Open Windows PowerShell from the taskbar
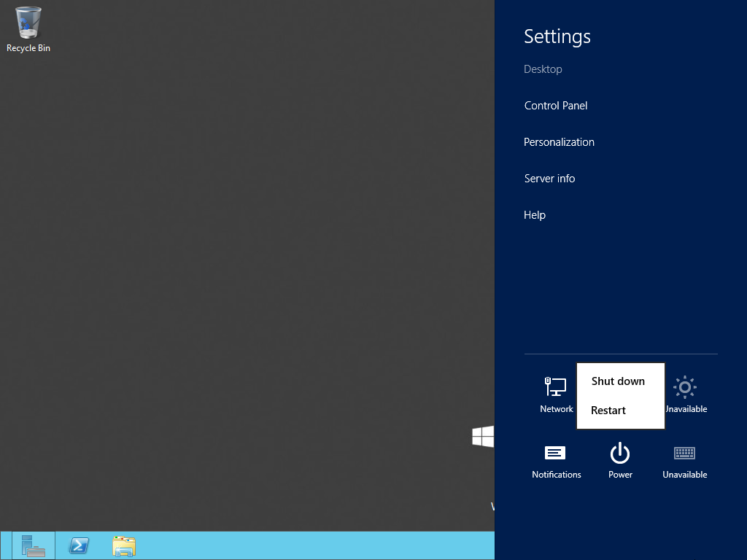The height and width of the screenshot is (560, 747). click(78, 545)
